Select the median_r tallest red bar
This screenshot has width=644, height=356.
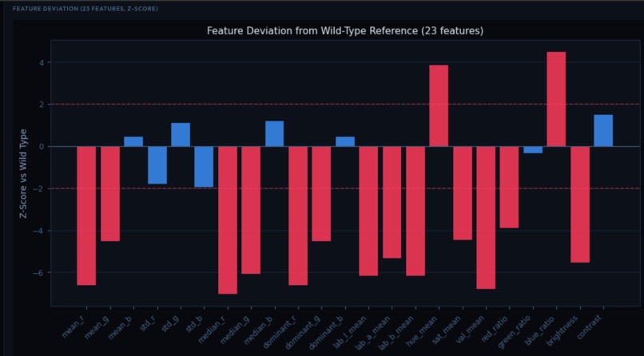[x=228, y=220]
